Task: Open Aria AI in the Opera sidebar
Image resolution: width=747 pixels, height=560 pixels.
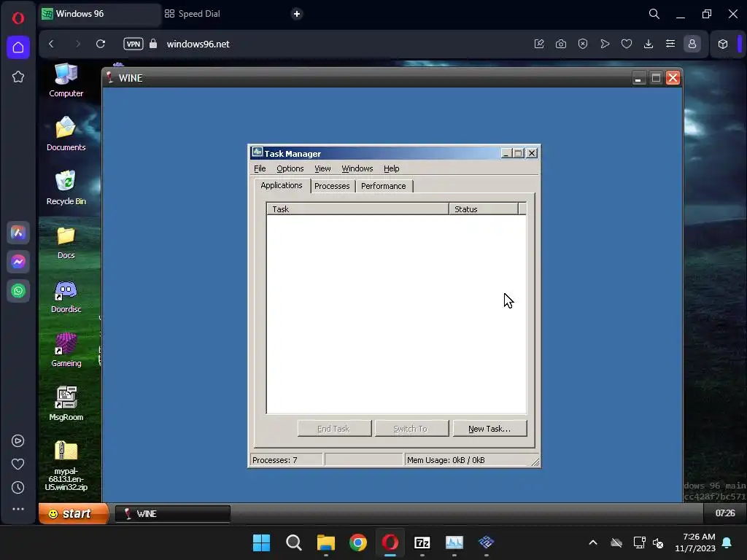Action: pyautogui.click(x=18, y=233)
